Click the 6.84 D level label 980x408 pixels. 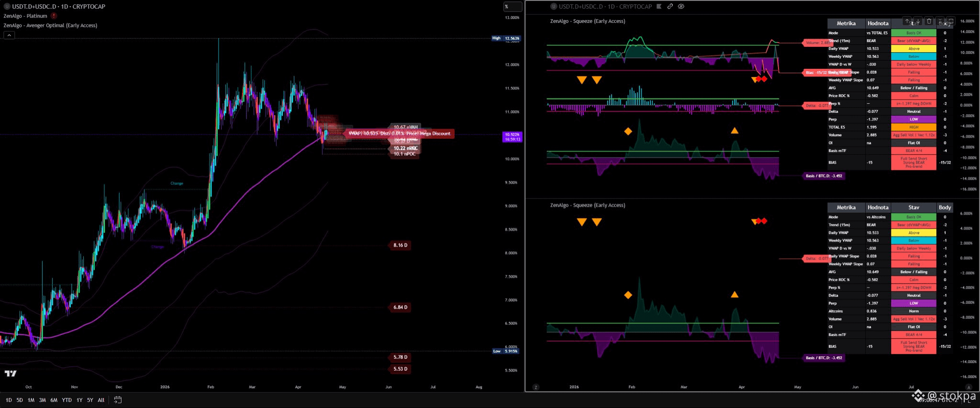pos(400,307)
